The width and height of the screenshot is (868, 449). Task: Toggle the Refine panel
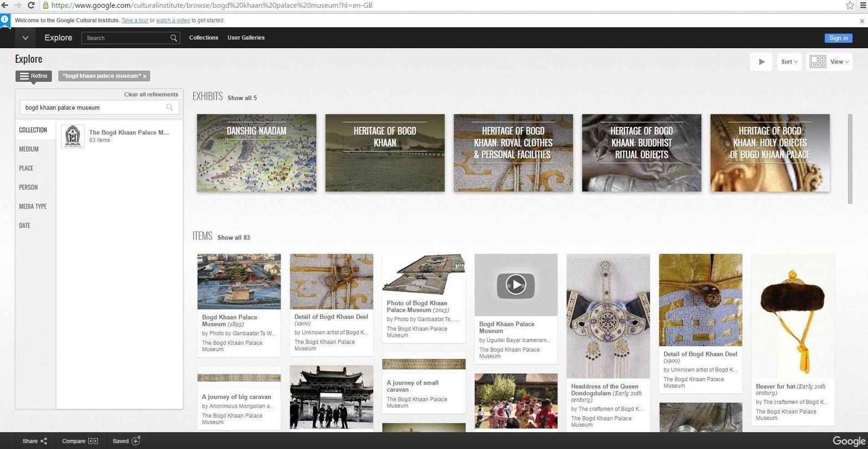34,76
